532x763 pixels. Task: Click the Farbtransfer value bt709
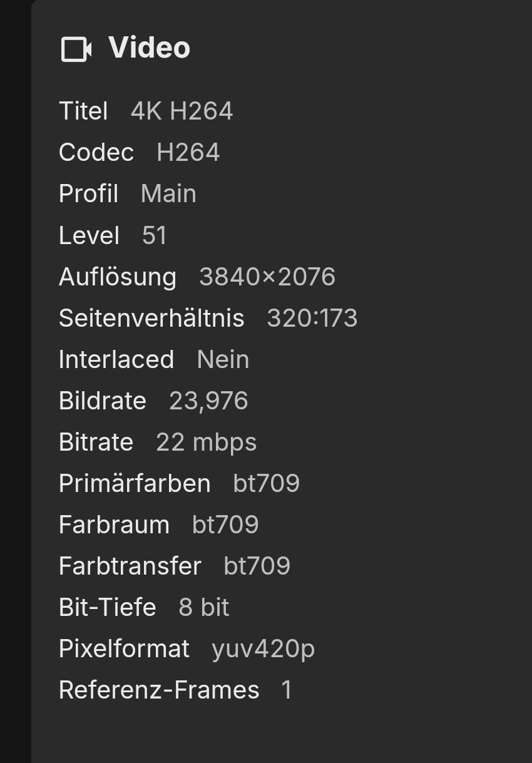click(x=257, y=566)
